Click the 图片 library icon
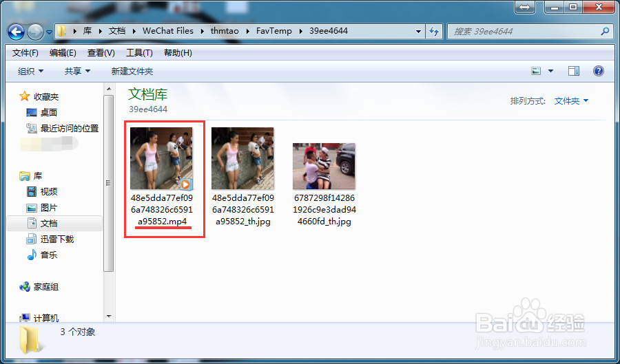The width and height of the screenshot is (620, 364). pyautogui.click(x=32, y=208)
